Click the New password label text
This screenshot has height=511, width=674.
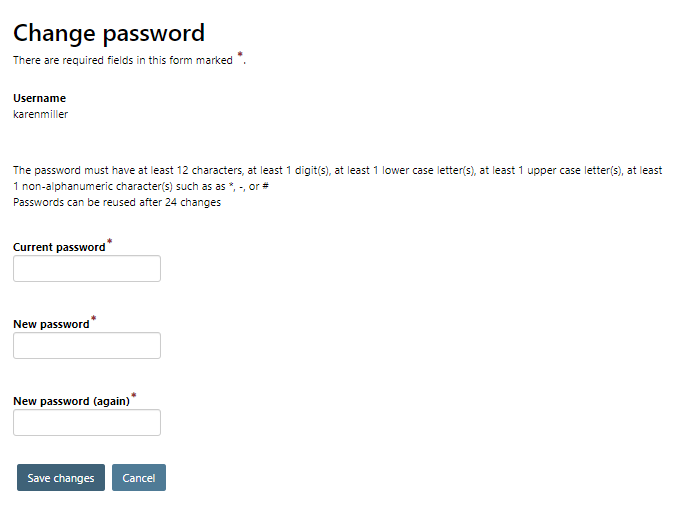point(51,324)
